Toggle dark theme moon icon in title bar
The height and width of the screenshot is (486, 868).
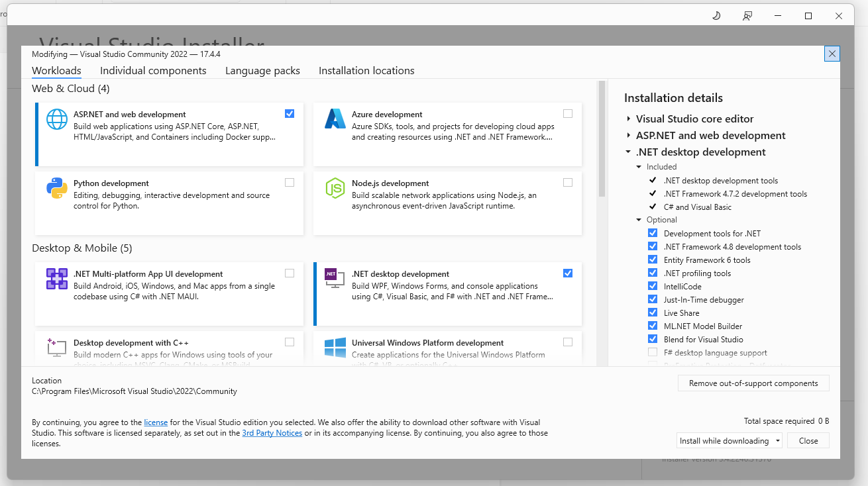click(x=716, y=16)
